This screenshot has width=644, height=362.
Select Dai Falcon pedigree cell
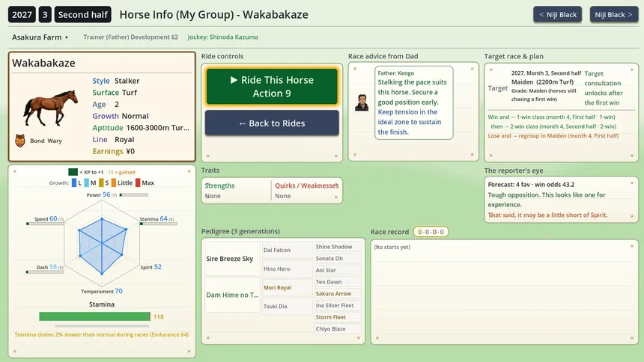[x=287, y=250]
